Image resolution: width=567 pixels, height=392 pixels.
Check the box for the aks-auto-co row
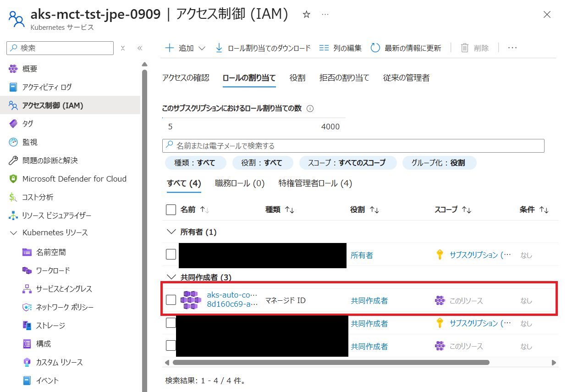point(171,300)
